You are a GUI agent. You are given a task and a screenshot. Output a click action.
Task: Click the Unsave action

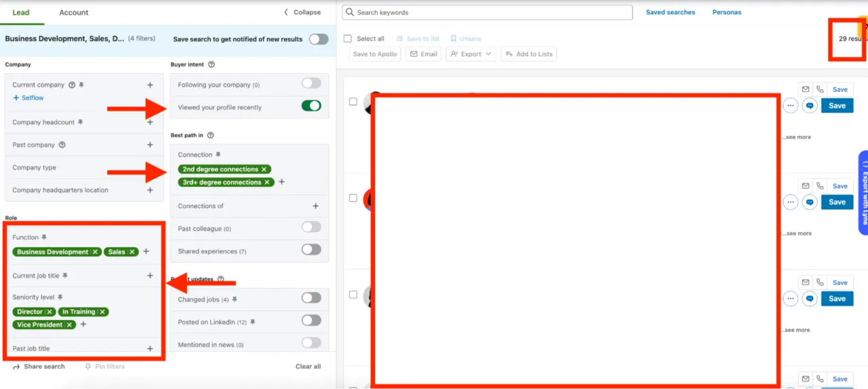(466, 39)
